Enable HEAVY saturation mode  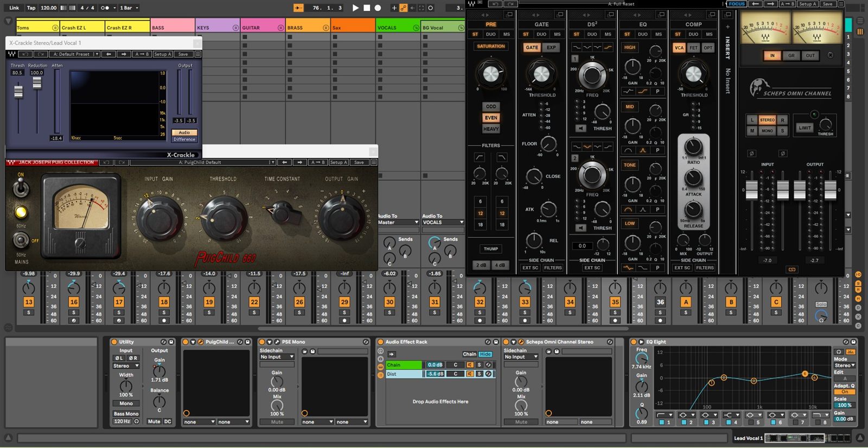(x=491, y=129)
